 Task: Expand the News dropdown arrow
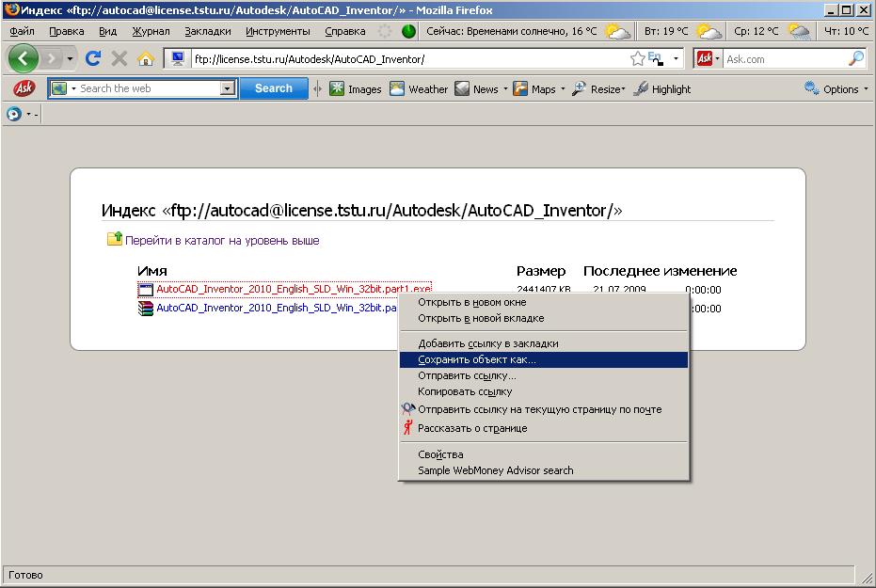[505, 88]
